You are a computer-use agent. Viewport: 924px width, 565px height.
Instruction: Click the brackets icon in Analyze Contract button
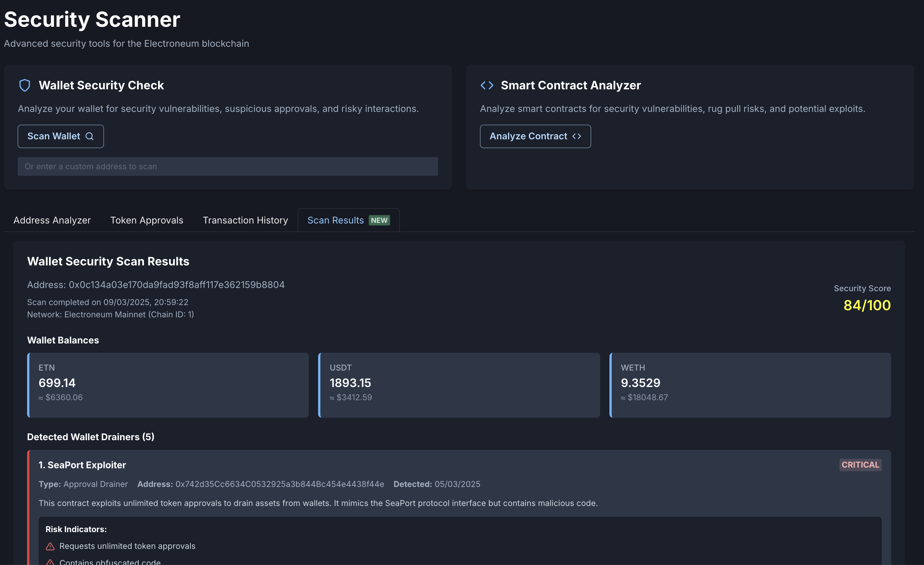pos(577,136)
